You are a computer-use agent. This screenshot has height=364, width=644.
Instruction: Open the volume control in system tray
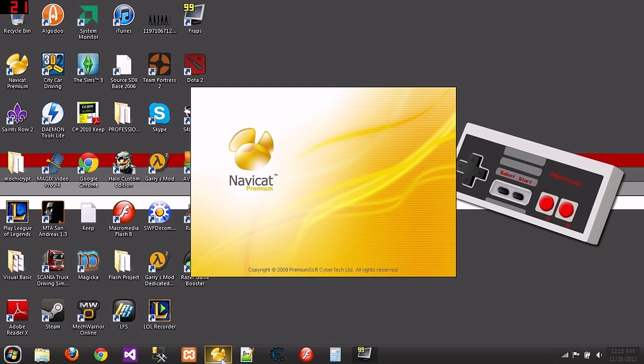coord(599,355)
